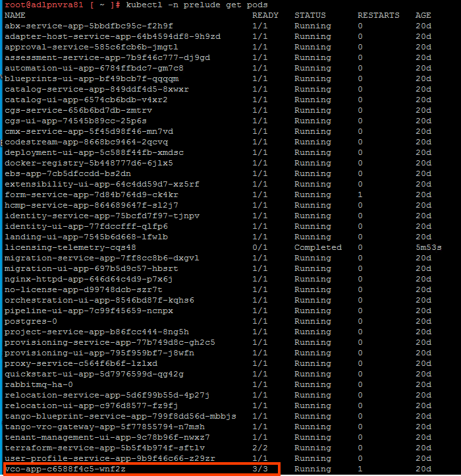
Task: Click pod name migration-ui-app-697b5d9c57-hbsrt
Action: point(92,269)
